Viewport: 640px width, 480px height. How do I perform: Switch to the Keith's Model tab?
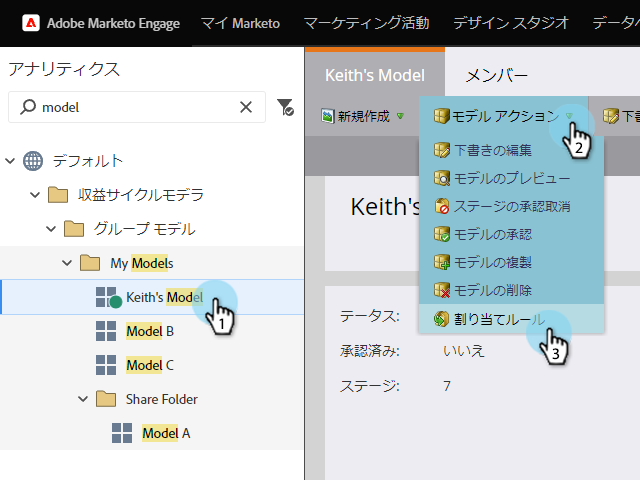pyautogui.click(x=375, y=76)
